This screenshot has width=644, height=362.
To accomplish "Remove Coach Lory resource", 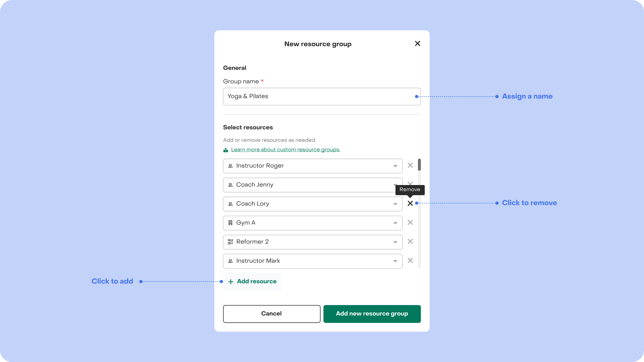I will [410, 203].
